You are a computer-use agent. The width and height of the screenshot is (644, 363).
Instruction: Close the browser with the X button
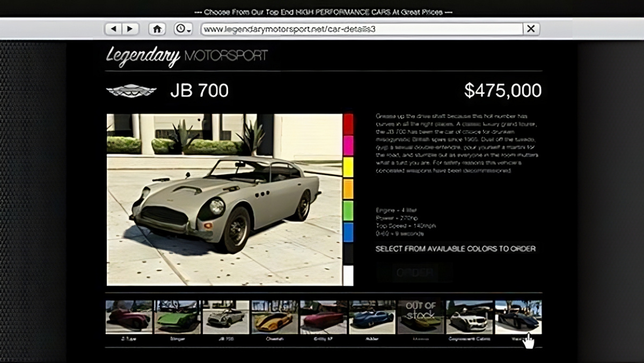[x=531, y=29]
